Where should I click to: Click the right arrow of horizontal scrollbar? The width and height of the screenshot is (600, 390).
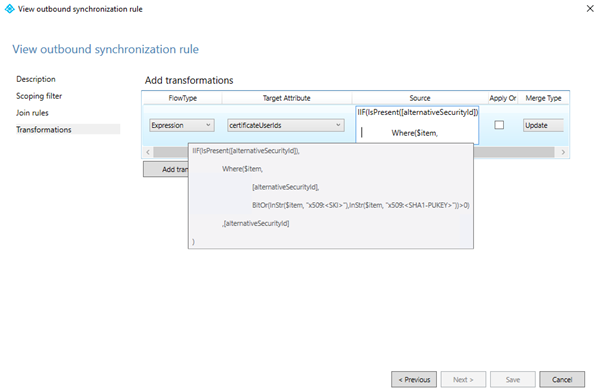coord(563,152)
